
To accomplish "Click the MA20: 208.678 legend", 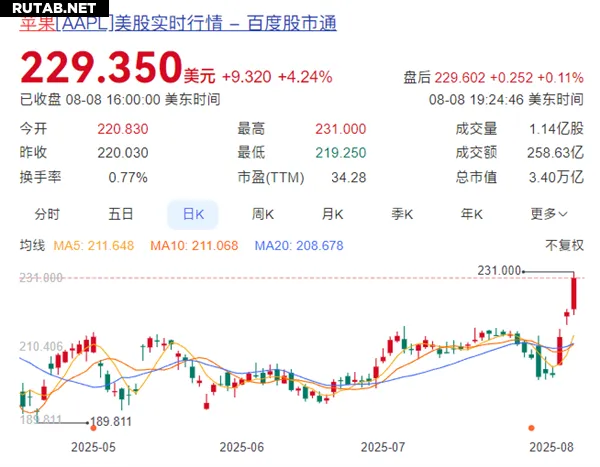I will (299, 245).
